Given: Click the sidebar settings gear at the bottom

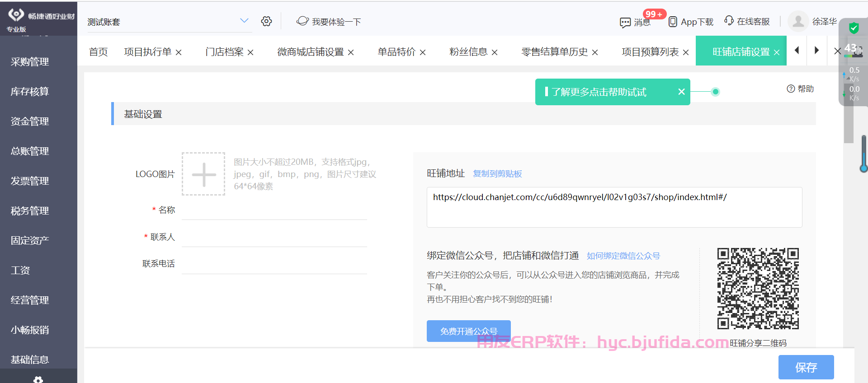Looking at the screenshot, I should (x=38, y=379).
